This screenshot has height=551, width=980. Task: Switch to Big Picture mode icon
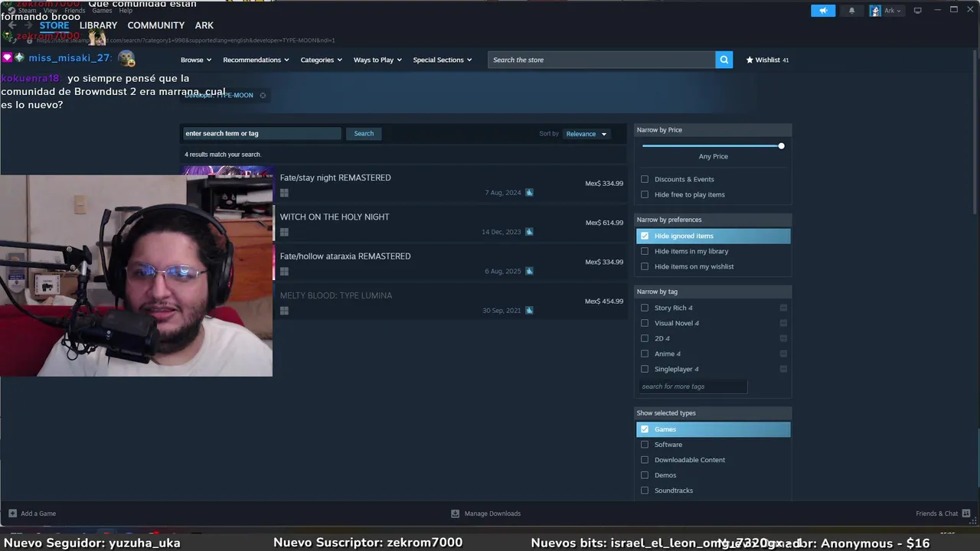click(917, 11)
